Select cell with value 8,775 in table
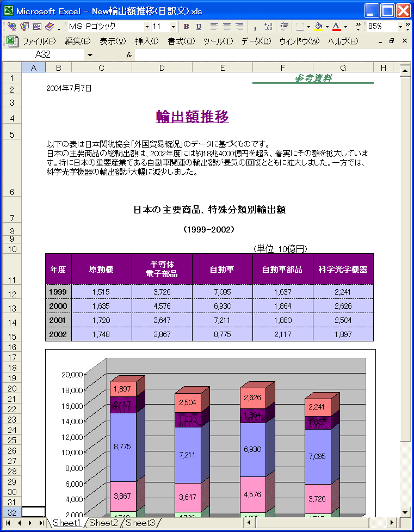This screenshot has height=532, width=414. (223, 334)
